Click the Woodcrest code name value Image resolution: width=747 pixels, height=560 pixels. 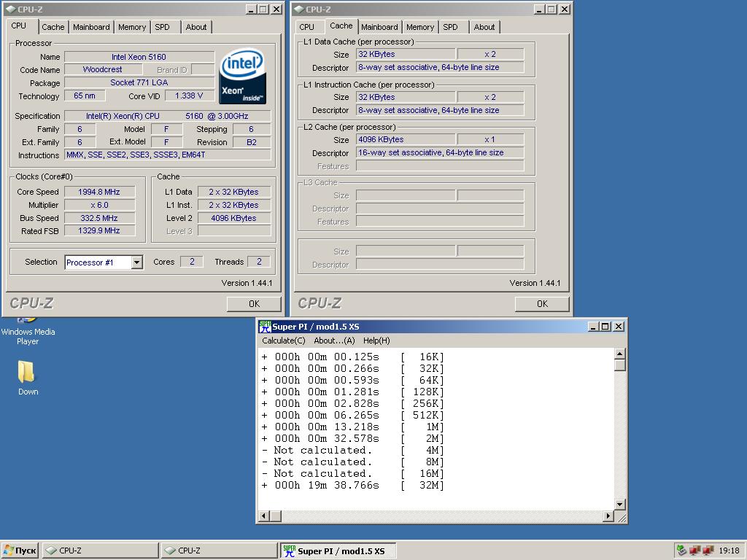click(102, 69)
